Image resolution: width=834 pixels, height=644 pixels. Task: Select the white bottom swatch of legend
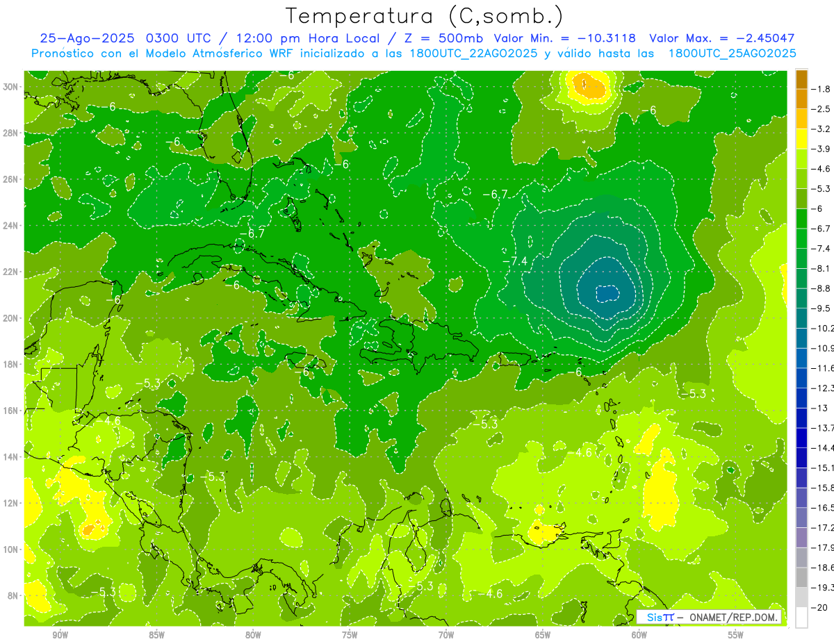click(801, 618)
